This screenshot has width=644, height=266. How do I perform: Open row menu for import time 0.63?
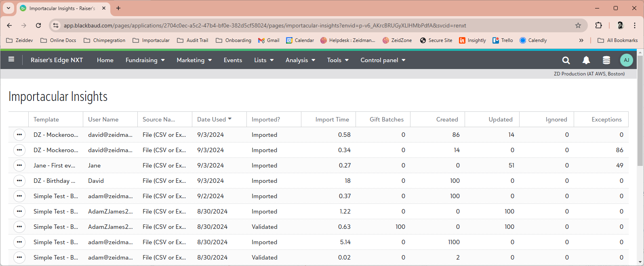(19, 227)
